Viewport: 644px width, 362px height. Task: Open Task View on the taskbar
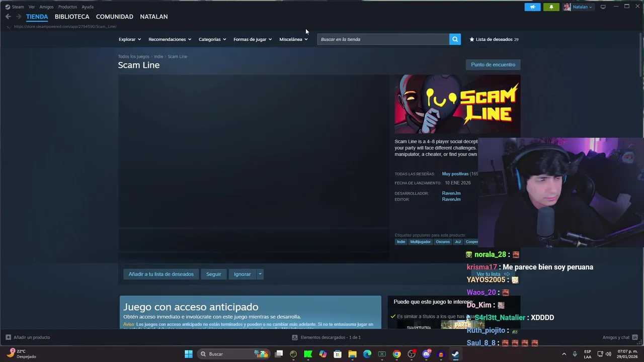[x=279, y=354]
